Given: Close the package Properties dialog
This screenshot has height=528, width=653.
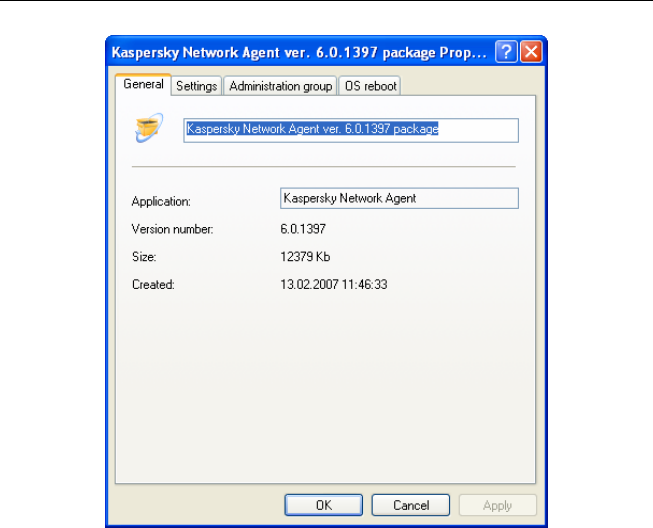Looking at the screenshot, I should click(531, 52).
